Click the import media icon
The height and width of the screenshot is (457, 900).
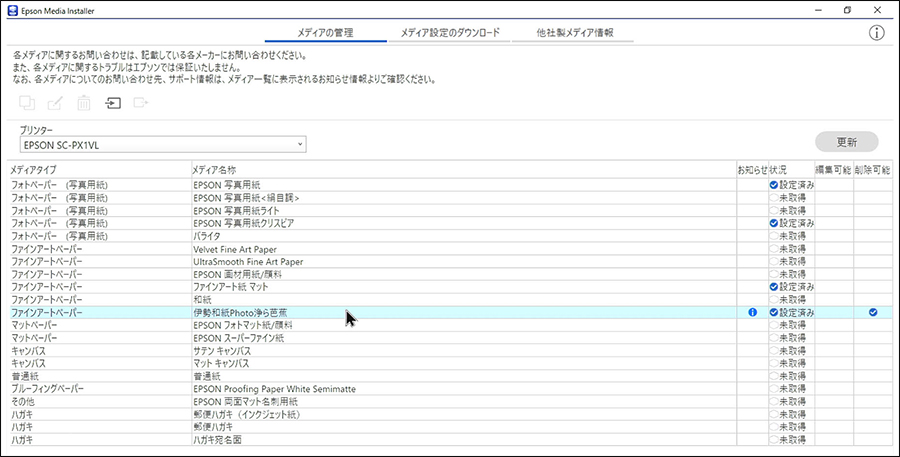[x=113, y=103]
